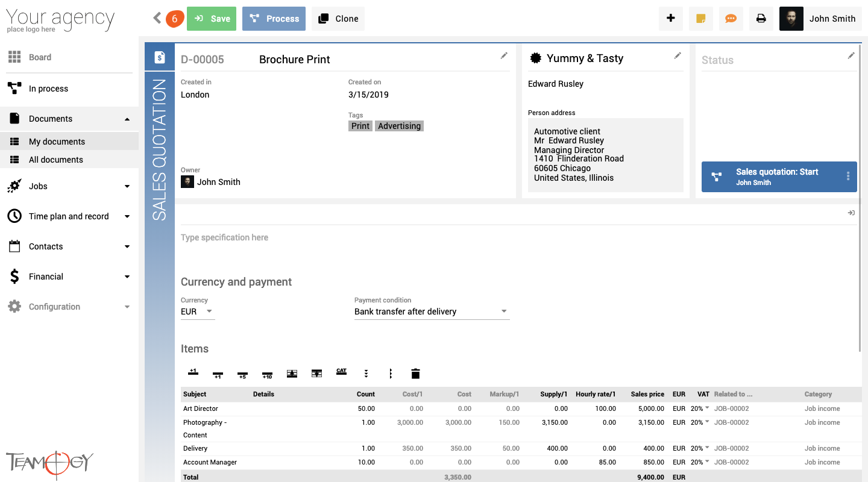Open Sales quotation: Start options menu
Image resolution: width=868 pixels, height=482 pixels.
click(x=848, y=177)
